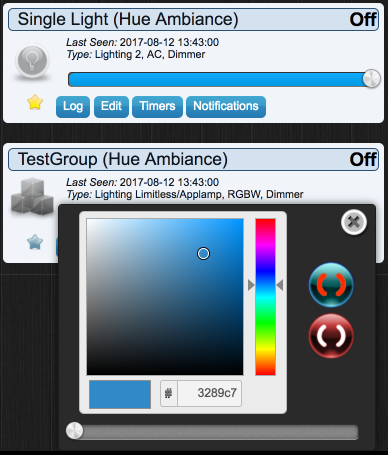Click the Single Light Off status label
The width and height of the screenshot is (388, 455).
tap(363, 20)
